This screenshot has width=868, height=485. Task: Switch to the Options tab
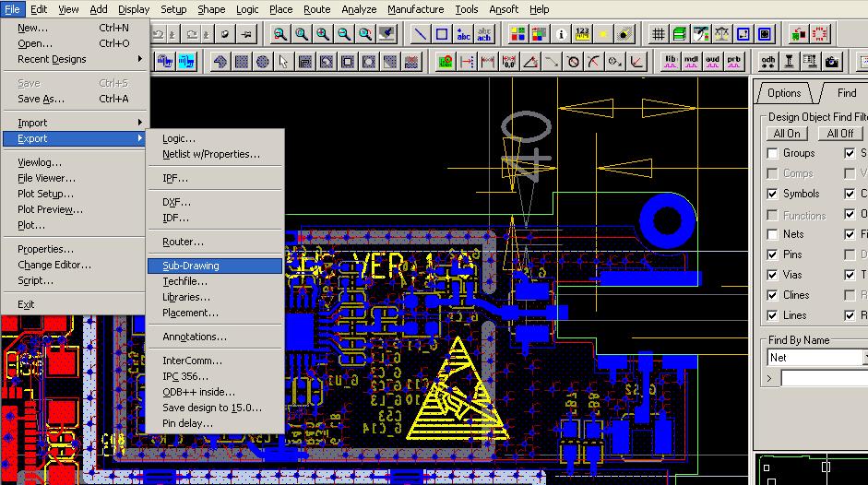[x=784, y=93]
